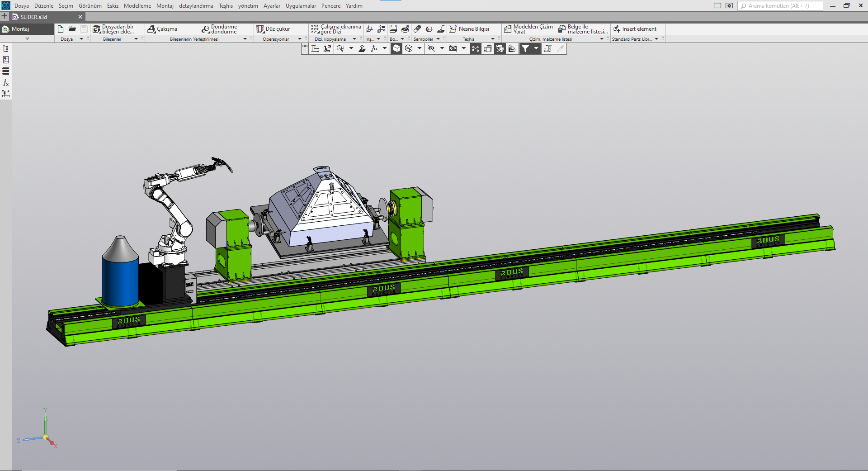Open model tree icon in left sidebar
The width and height of the screenshot is (868, 471).
click(x=6, y=48)
